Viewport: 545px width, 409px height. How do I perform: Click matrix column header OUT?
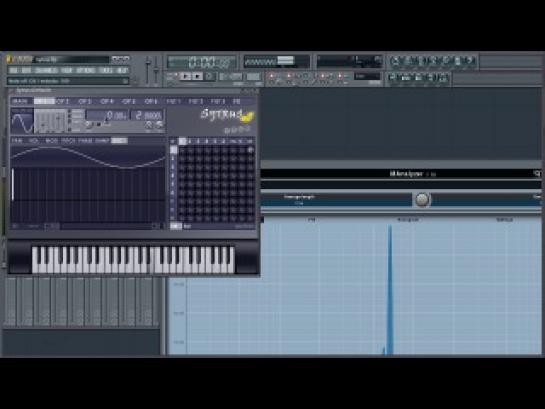(250, 141)
